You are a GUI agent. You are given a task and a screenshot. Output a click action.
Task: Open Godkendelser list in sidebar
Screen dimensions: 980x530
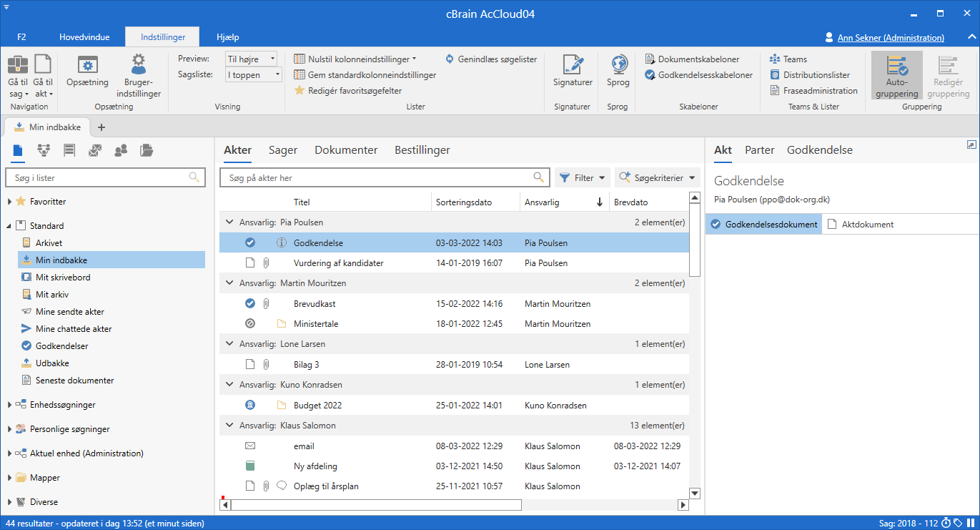pos(62,346)
